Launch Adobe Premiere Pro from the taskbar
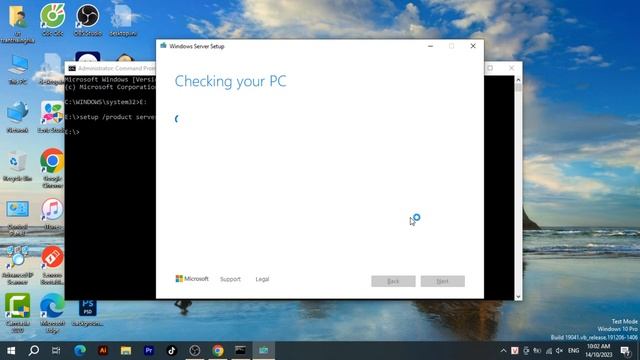 (x=149, y=351)
